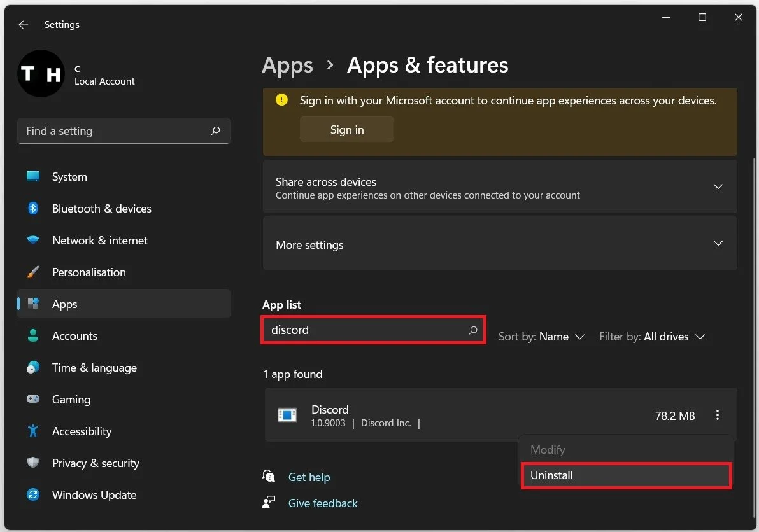759x532 pixels.
Task: Select Apps label in sidebar
Action: pyautogui.click(x=64, y=304)
